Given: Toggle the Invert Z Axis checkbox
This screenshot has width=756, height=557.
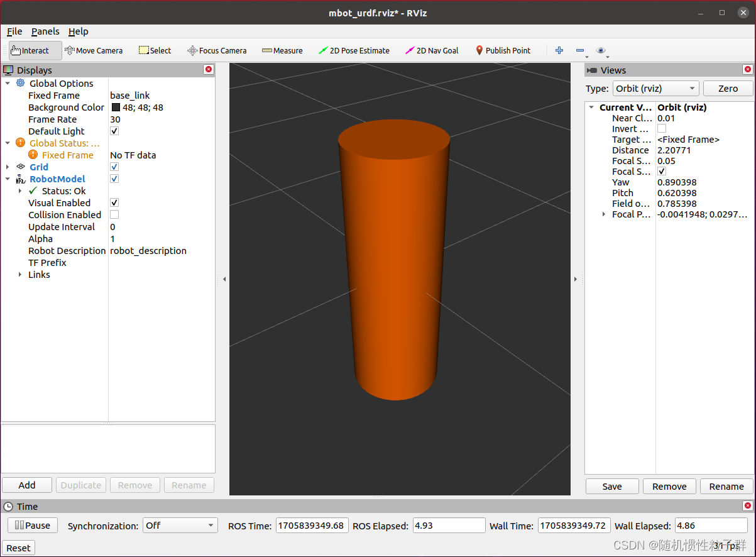Looking at the screenshot, I should (x=662, y=128).
